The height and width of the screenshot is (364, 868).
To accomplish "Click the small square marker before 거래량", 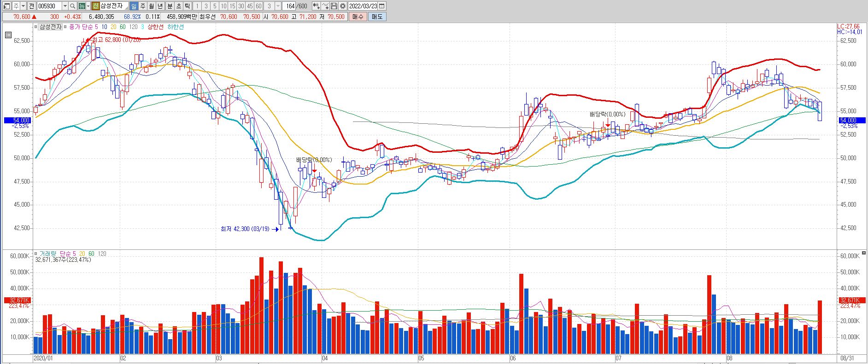I will [35, 254].
